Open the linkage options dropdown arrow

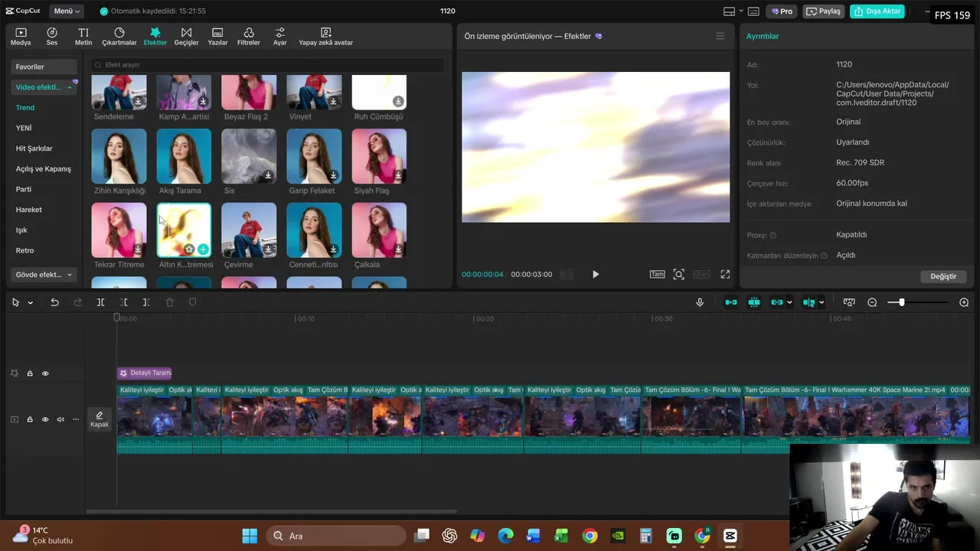point(789,302)
